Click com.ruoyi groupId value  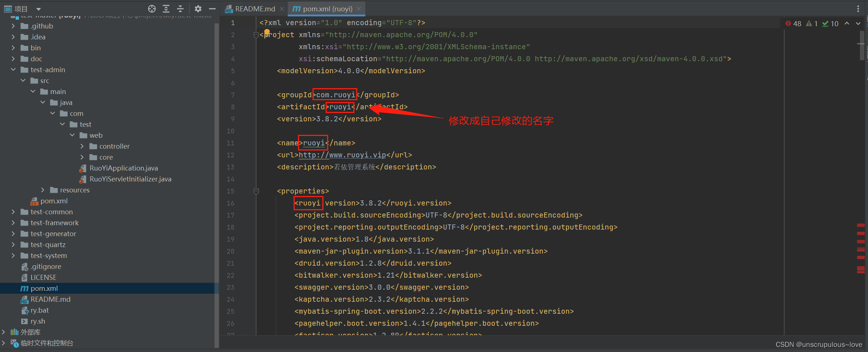[x=335, y=95]
